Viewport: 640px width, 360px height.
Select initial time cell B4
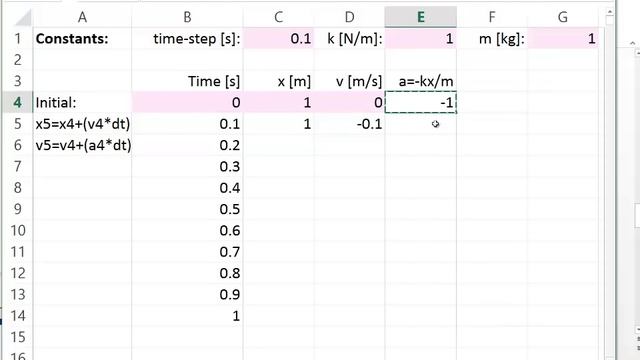(187, 102)
